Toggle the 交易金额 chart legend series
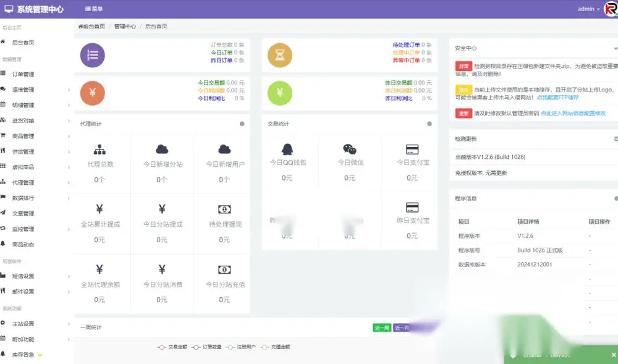 pos(172,347)
